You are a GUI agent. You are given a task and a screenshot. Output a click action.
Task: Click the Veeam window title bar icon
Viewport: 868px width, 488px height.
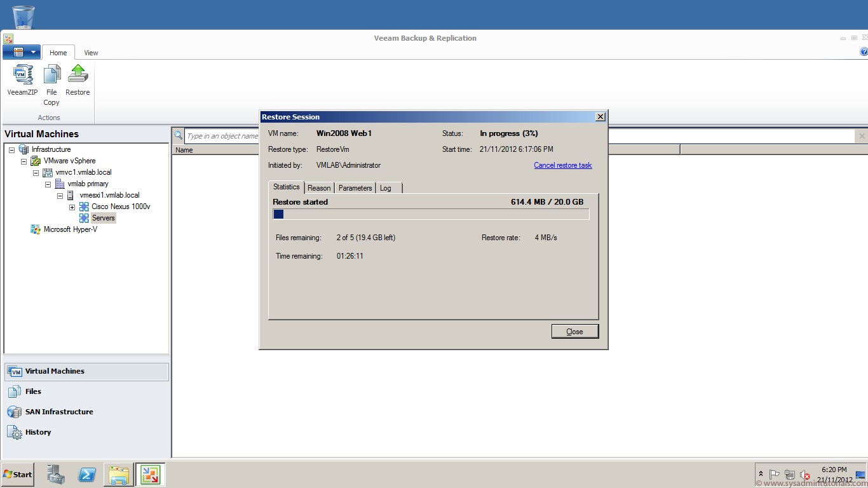click(x=8, y=38)
